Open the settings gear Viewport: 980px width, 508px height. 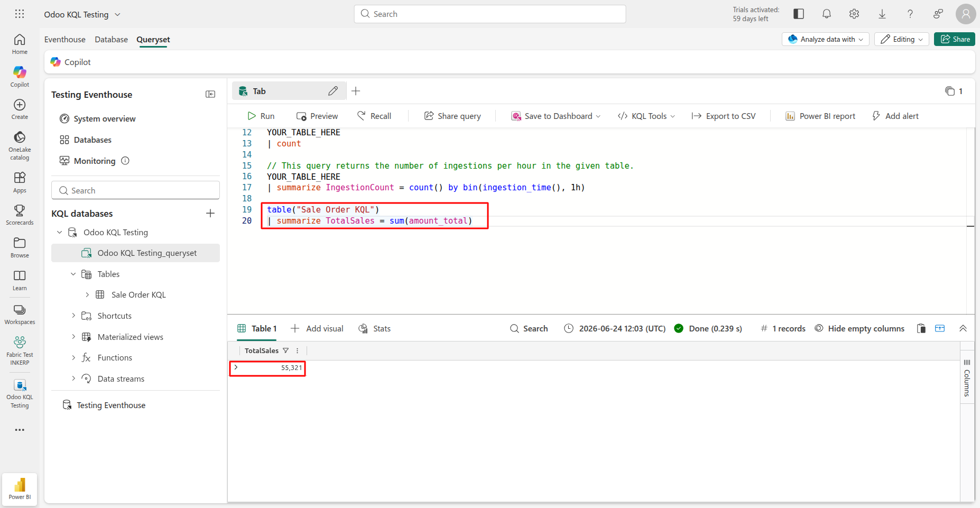[x=854, y=14]
